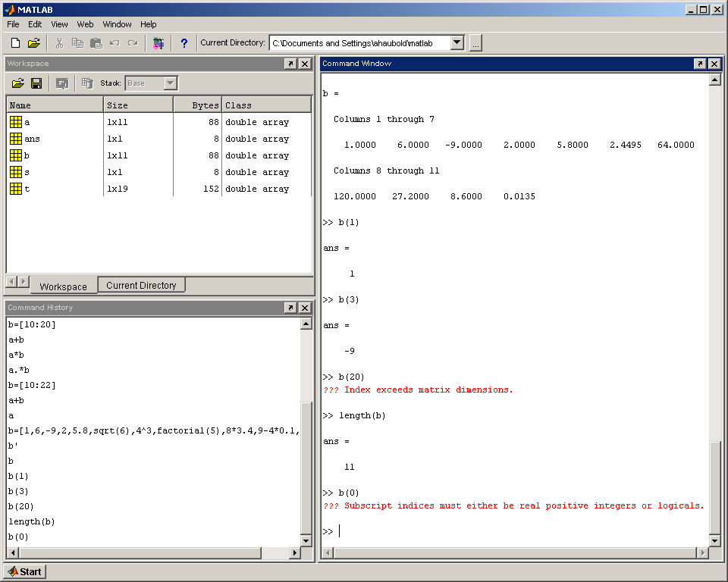The height and width of the screenshot is (582, 728).
Task: Open the View menu
Action: coord(59,24)
